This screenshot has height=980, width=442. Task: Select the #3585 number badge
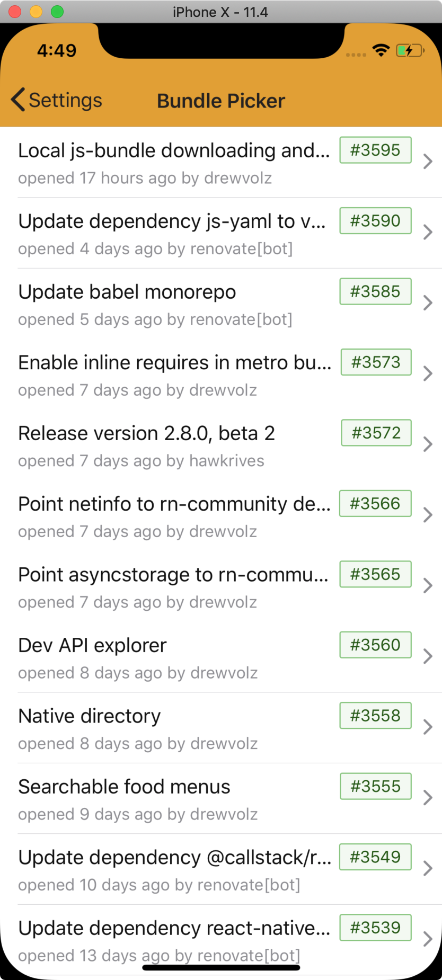(x=375, y=291)
